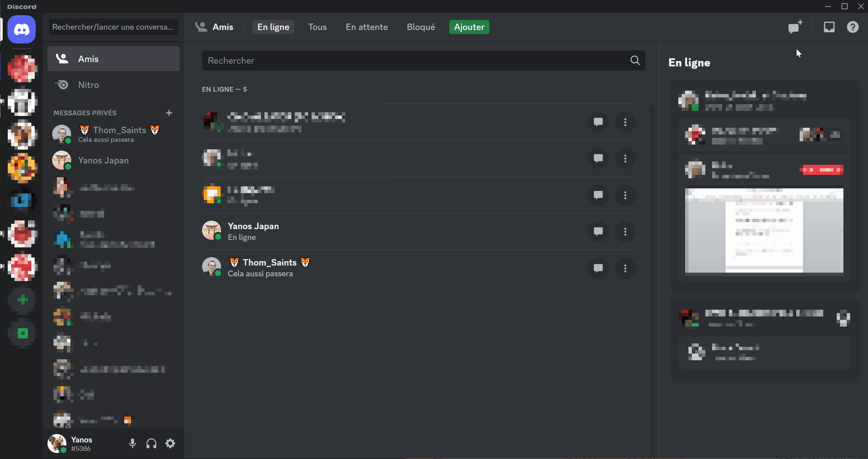Open the inbox icon in header

pos(829,27)
